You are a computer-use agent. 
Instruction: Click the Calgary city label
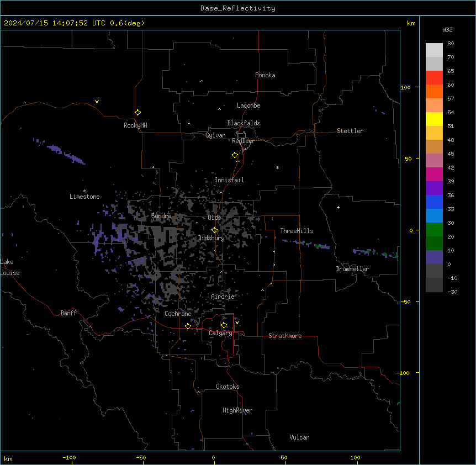pyautogui.click(x=220, y=333)
